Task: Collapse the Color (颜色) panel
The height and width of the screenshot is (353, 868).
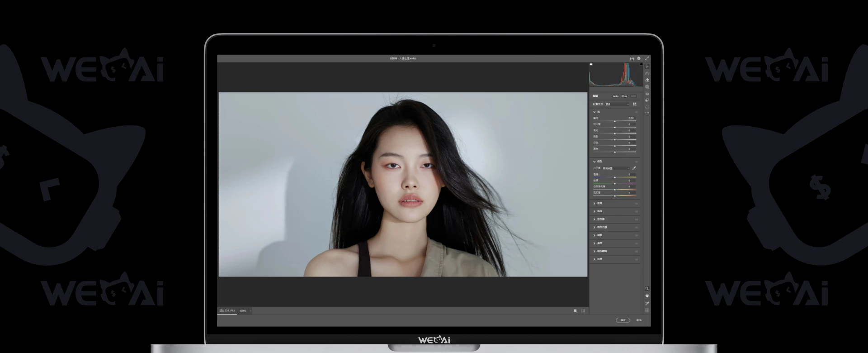Action: tap(594, 162)
